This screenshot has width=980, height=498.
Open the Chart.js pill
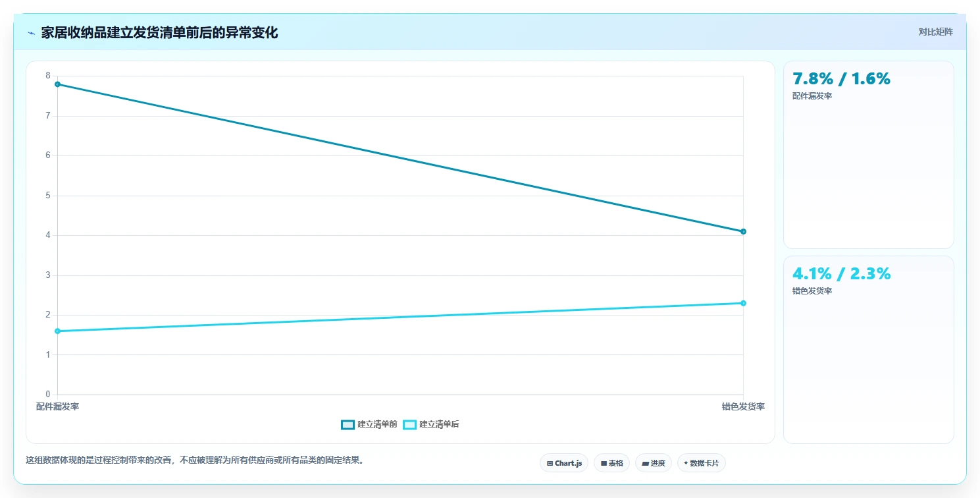(564, 463)
